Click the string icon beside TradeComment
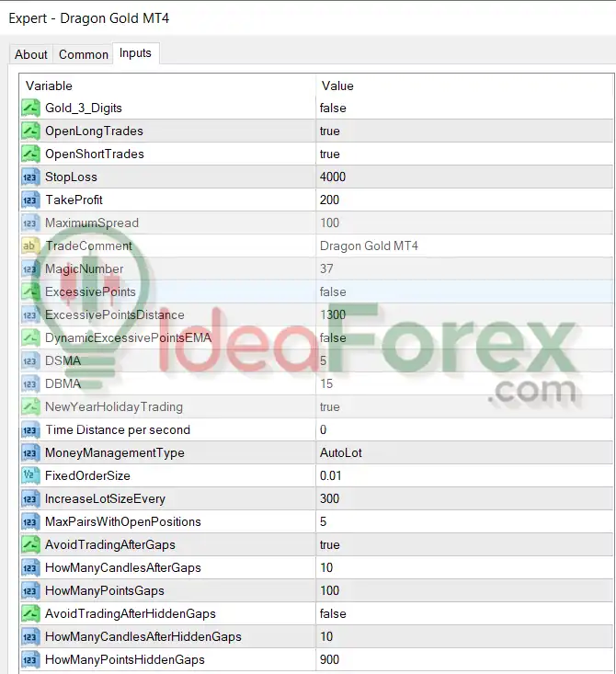616x674 pixels. [x=30, y=246]
